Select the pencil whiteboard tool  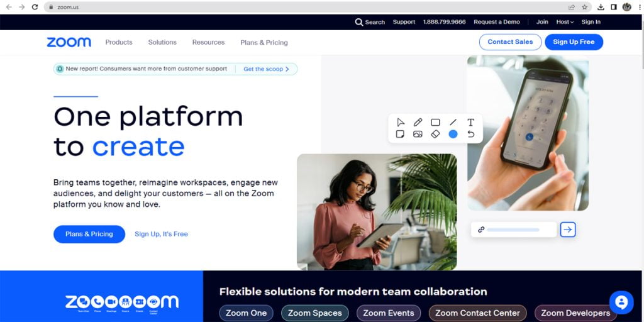click(418, 123)
